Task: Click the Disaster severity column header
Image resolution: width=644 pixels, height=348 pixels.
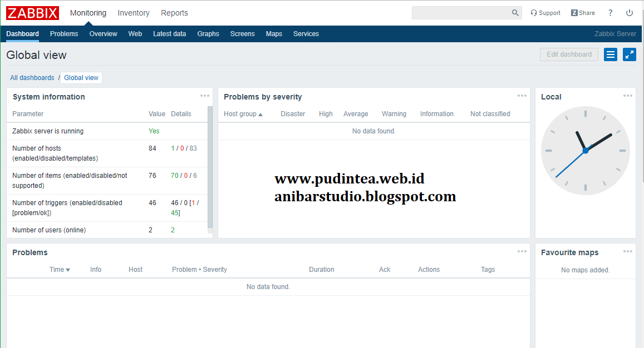Action: (293, 113)
